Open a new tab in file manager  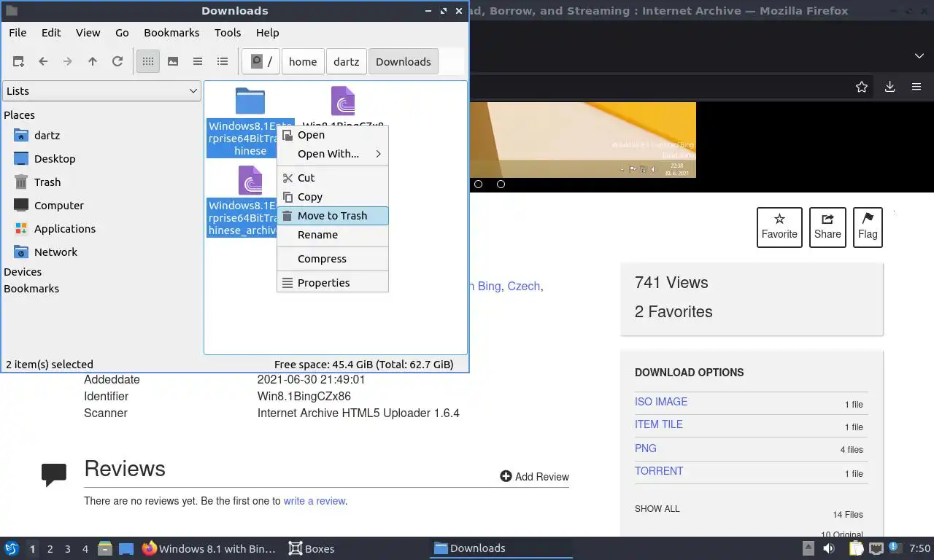pyautogui.click(x=18, y=62)
